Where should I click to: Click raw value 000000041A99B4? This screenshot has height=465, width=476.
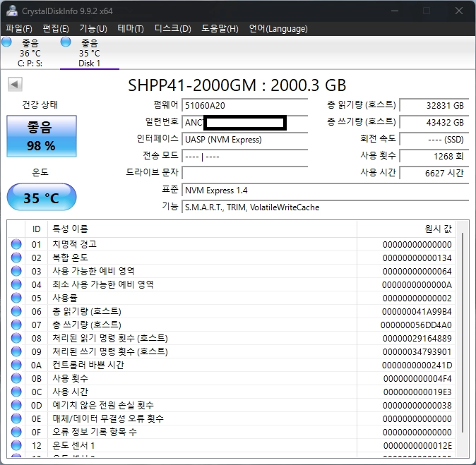pos(417,311)
